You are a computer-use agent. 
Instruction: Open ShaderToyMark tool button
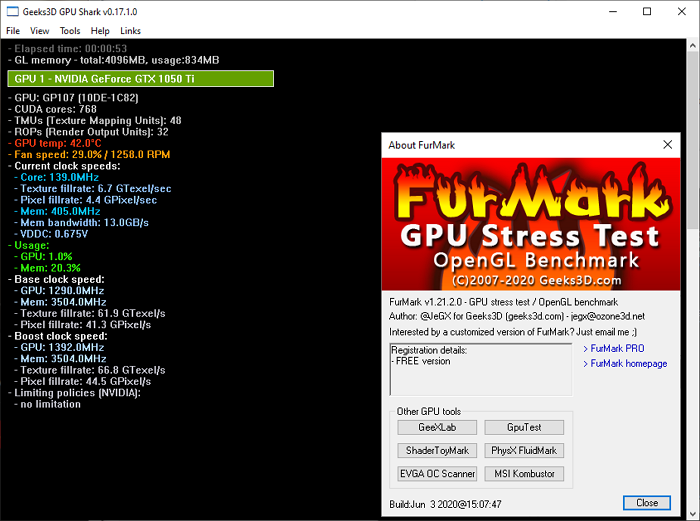click(437, 450)
